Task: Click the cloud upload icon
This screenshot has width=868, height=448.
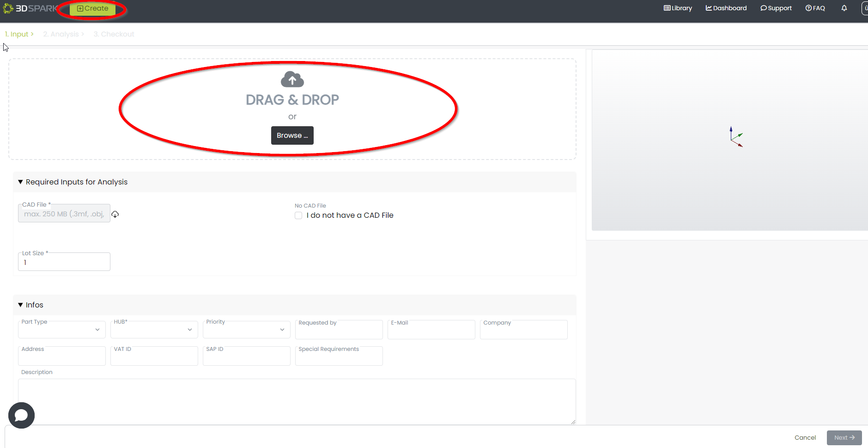Action: pyautogui.click(x=292, y=80)
